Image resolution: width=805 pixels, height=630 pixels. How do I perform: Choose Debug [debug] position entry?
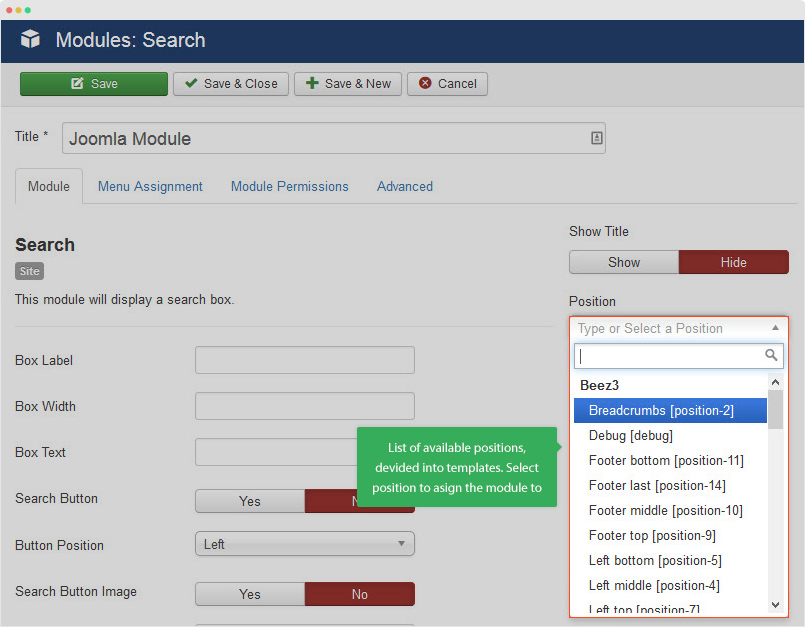(x=630, y=435)
